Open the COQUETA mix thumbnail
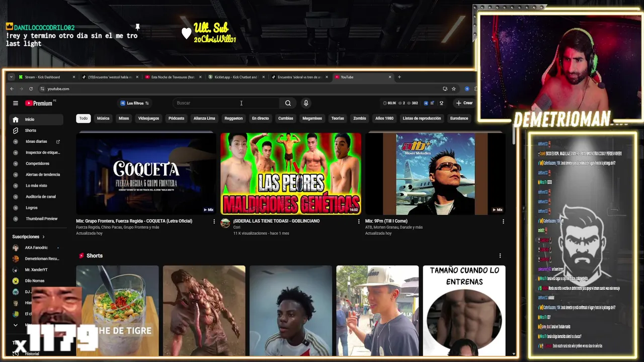The height and width of the screenshot is (362, 644). (146, 174)
